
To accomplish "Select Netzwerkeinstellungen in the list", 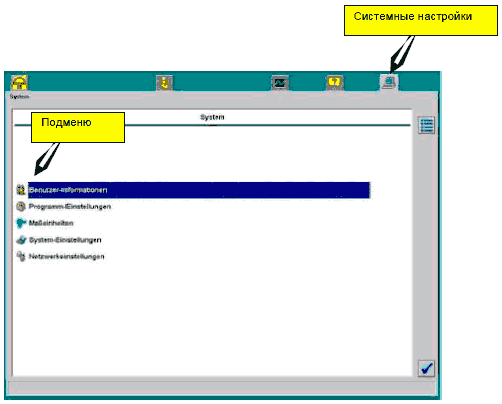I will point(67,256).
